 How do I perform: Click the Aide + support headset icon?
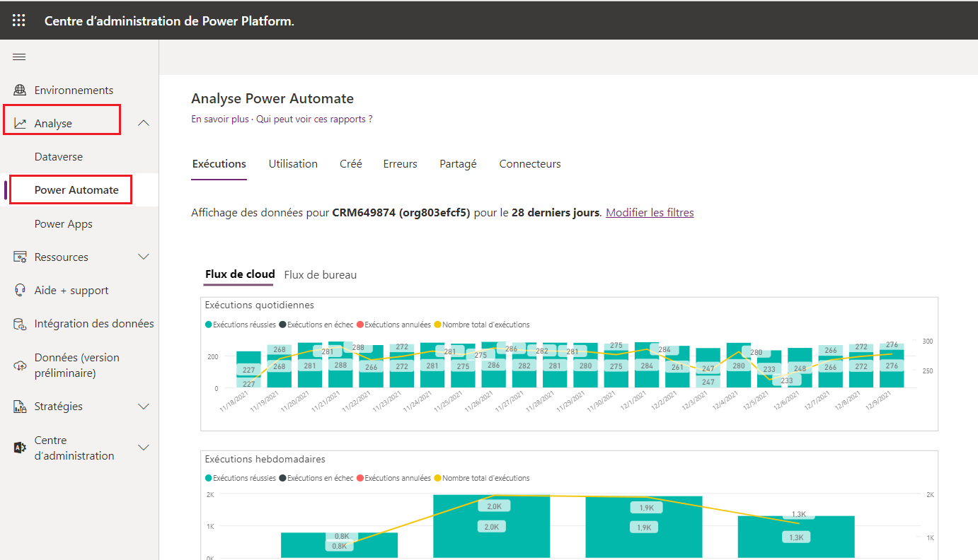[20, 291]
